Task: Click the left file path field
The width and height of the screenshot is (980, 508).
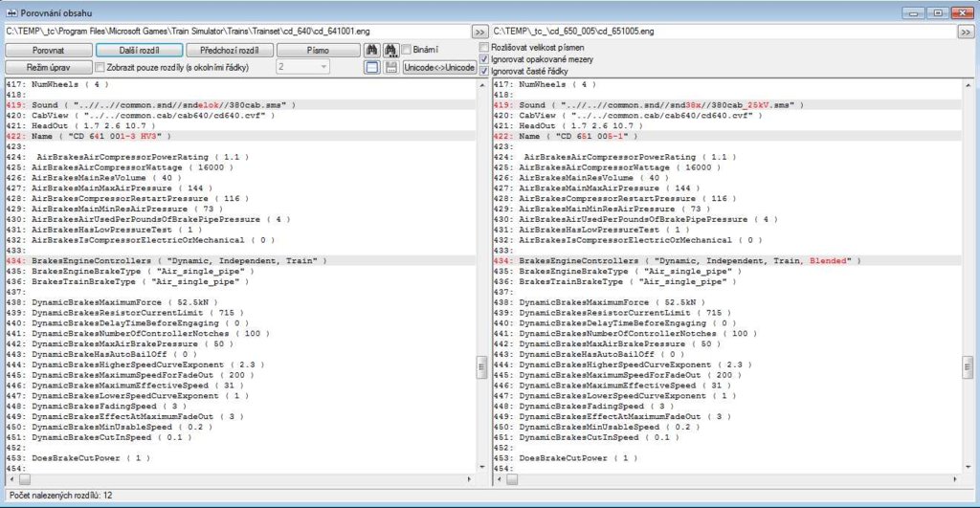Action: [236, 32]
